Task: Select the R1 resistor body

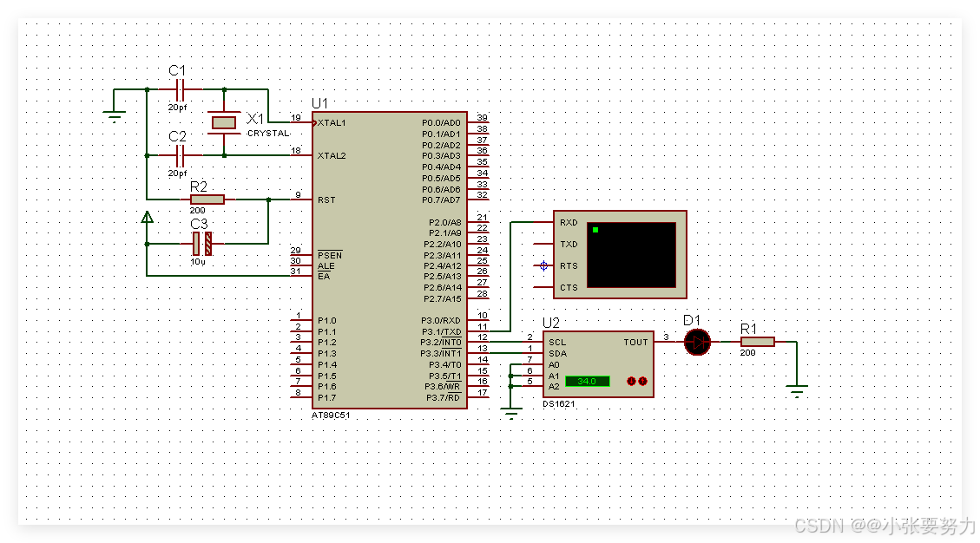Action: pyautogui.click(x=758, y=342)
